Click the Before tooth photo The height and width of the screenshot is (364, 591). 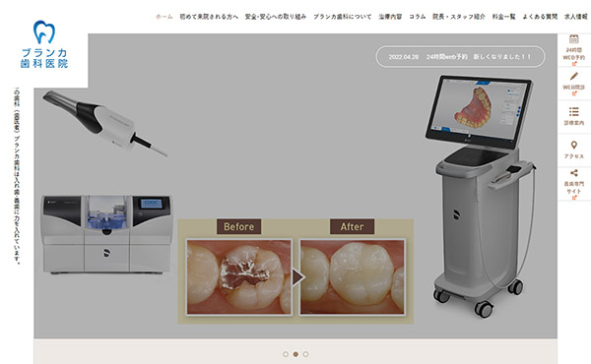239,276
